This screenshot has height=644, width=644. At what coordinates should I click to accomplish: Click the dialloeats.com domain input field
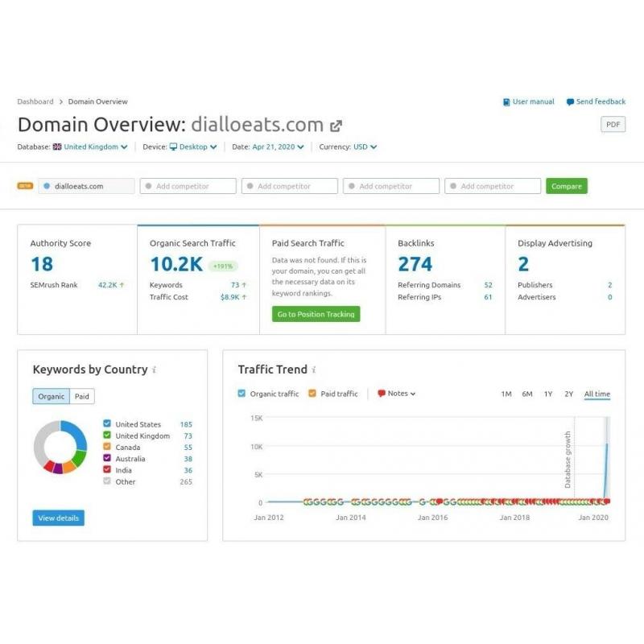(86, 186)
